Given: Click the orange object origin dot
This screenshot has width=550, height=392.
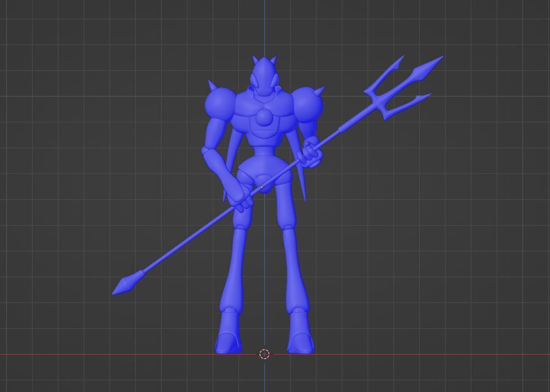Looking at the screenshot, I should tap(261, 187).
